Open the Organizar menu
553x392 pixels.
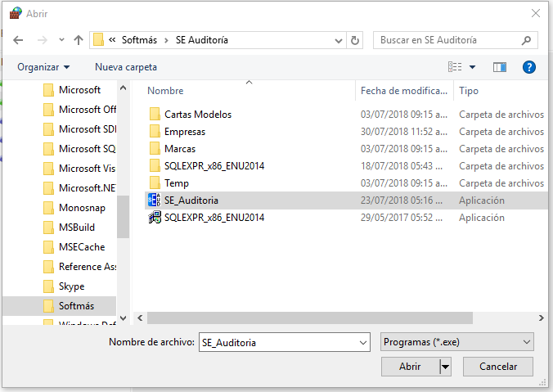pos(43,67)
